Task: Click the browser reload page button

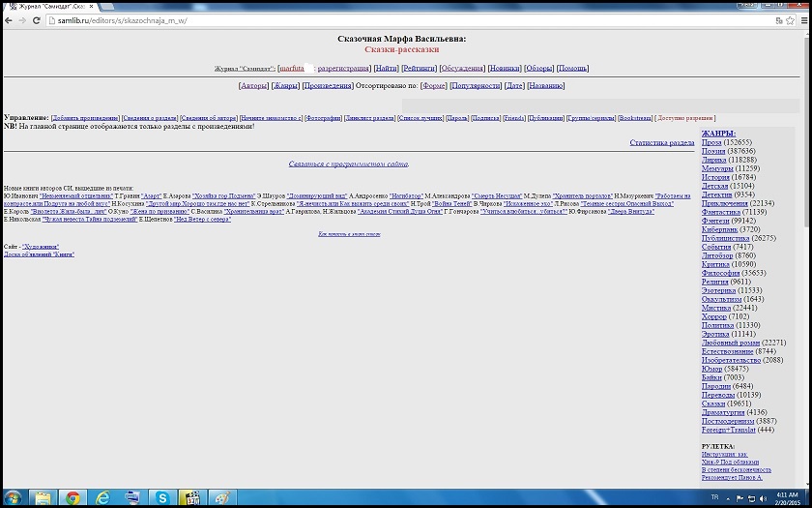Action: [x=36, y=19]
